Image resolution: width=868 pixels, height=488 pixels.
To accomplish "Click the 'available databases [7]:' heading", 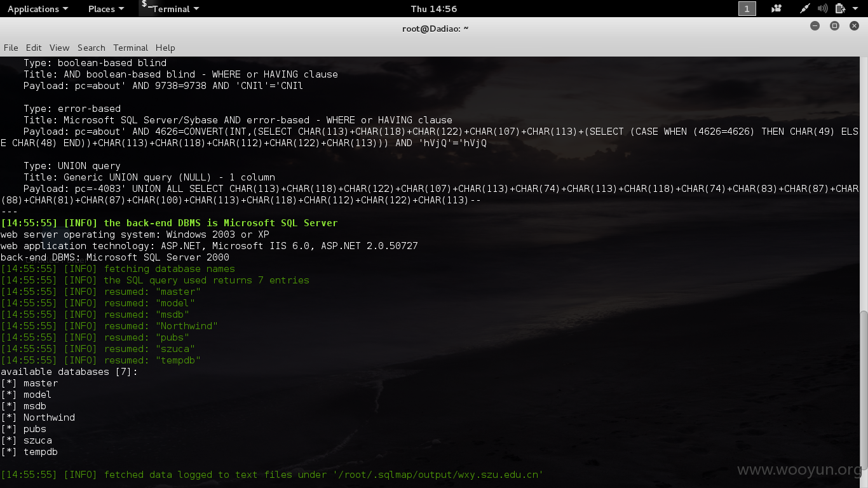I will [x=69, y=372].
